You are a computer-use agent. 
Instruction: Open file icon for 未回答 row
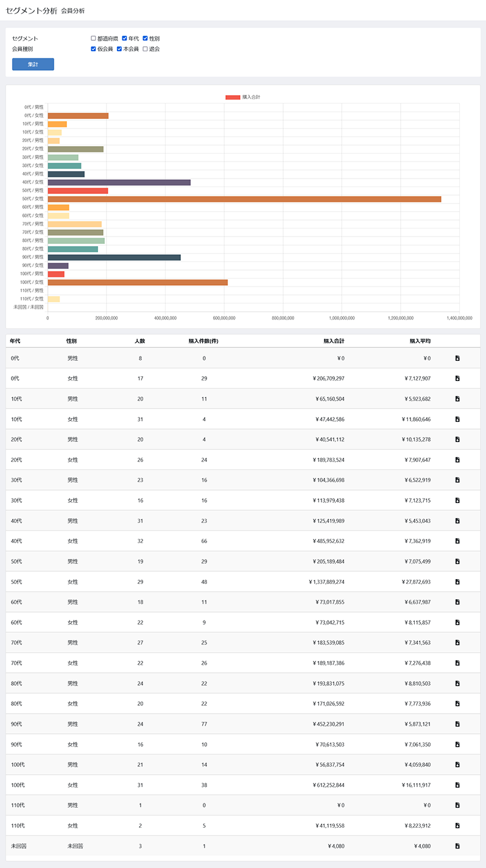point(457,846)
